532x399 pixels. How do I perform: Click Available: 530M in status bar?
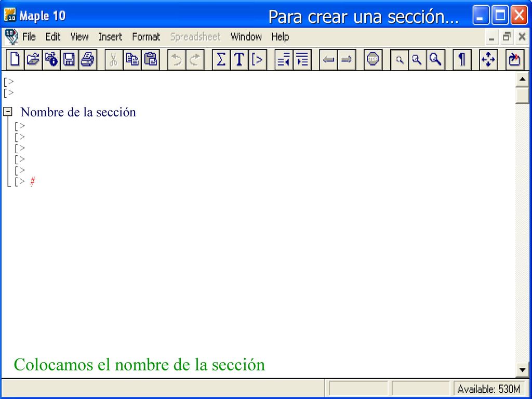(488, 389)
